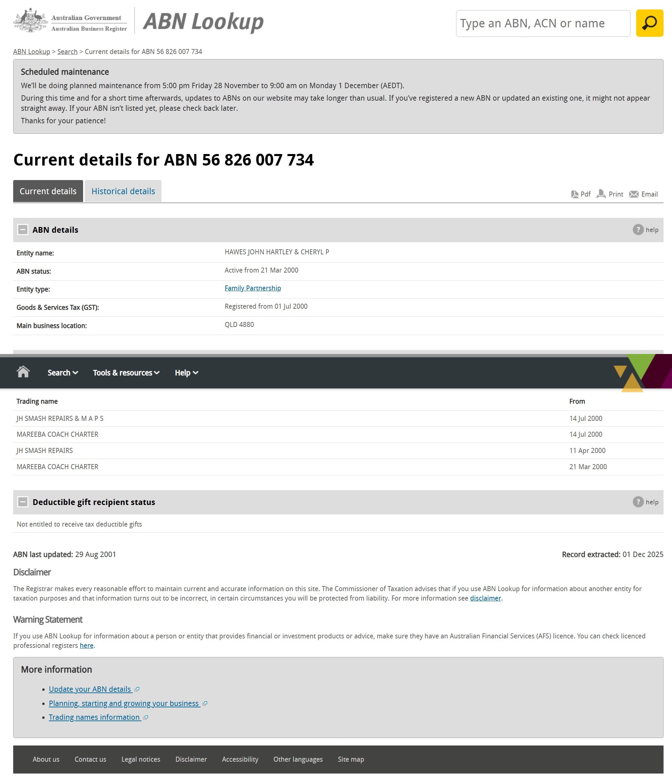The width and height of the screenshot is (672, 784).
Task: Open the Help dropdown menu
Action: [x=186, y=373]
